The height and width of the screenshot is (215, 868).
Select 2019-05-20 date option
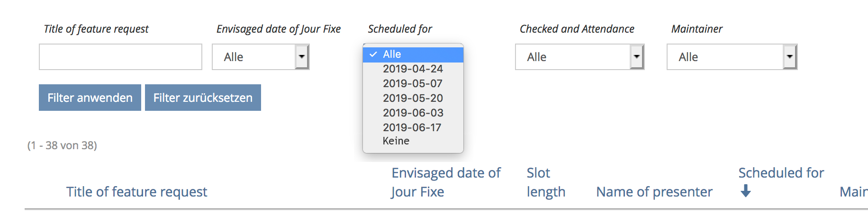tap(413, 99)
